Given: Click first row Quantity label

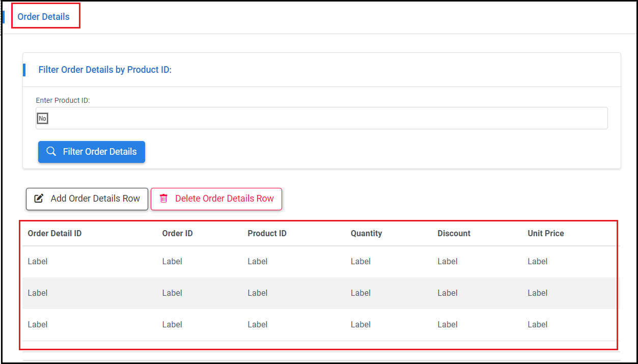Looking at the screenshot, I should pos(360,262).
